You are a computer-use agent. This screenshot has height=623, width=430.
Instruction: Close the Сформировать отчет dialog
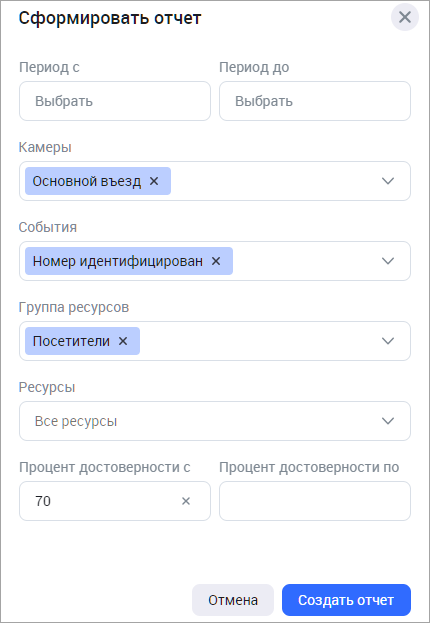coord(405,17)
